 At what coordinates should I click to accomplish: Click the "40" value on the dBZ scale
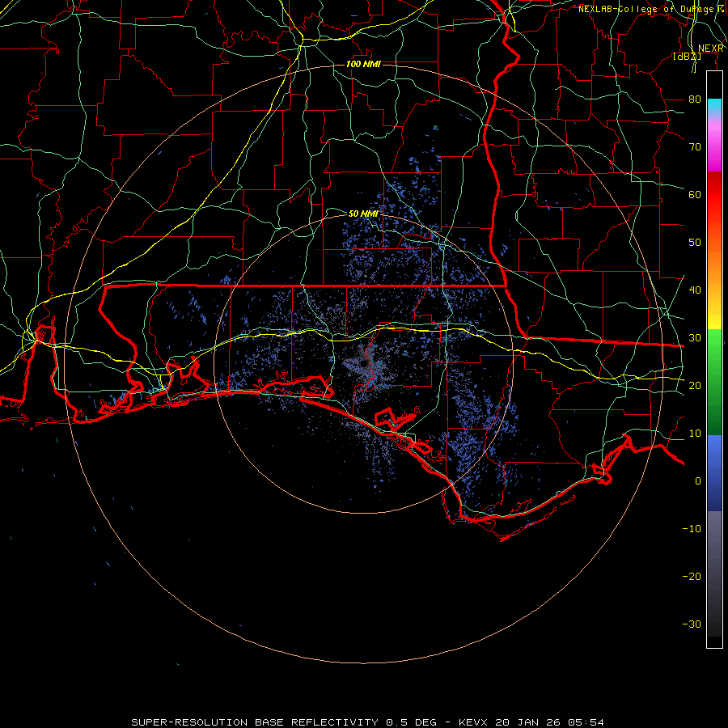click(x=695, y=290)
